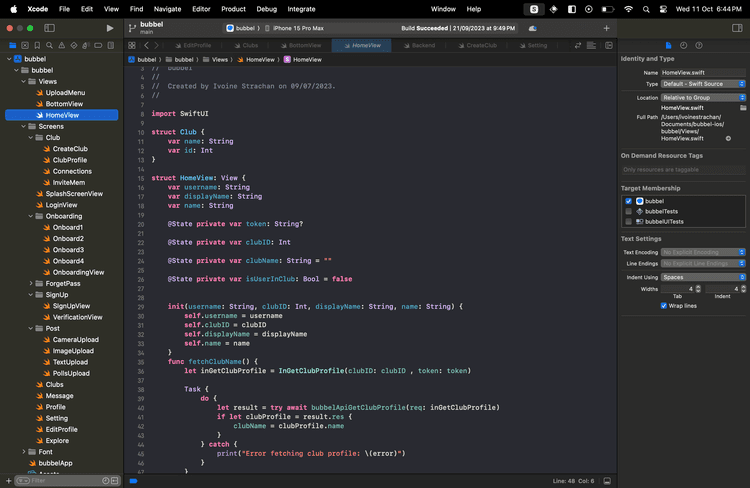
Task: Open the breakpoint navigator icon
Action: [x=98, y=45]
